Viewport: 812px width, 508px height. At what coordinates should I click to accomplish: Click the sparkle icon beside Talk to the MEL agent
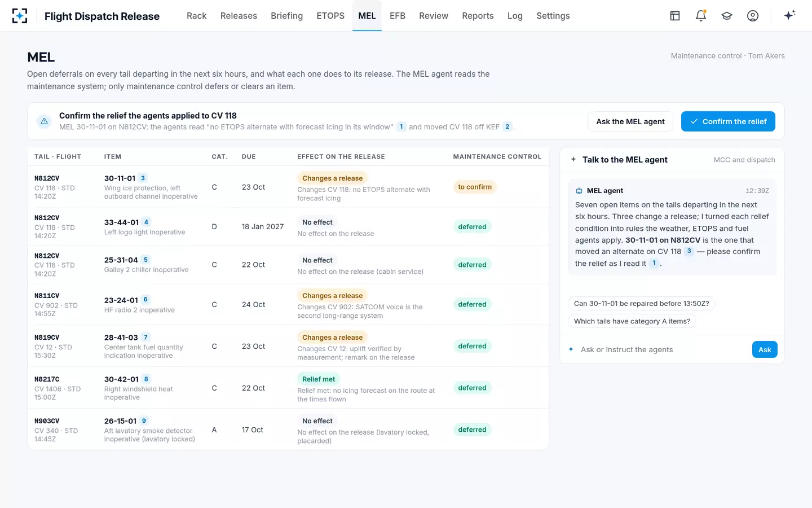(x=573, y=160)
